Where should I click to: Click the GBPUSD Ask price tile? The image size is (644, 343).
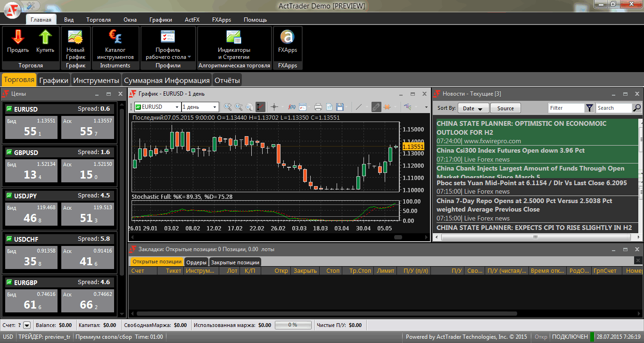coord(88,171)
